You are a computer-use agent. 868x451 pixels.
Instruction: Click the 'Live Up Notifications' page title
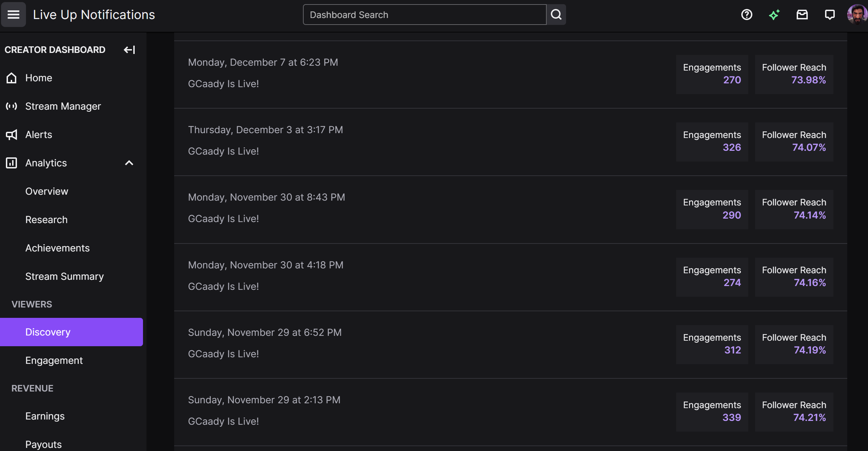pyautogui.click(x=94, y=15)
